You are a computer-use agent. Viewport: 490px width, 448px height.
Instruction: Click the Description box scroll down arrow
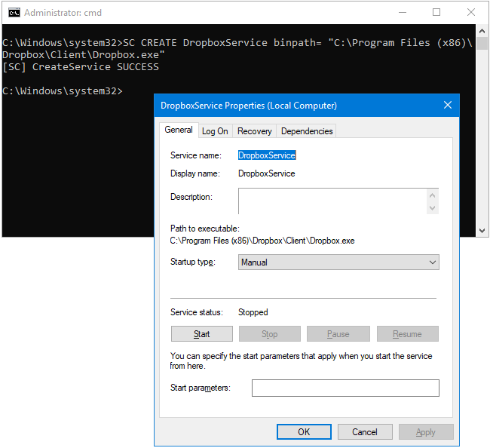[433, 208]
